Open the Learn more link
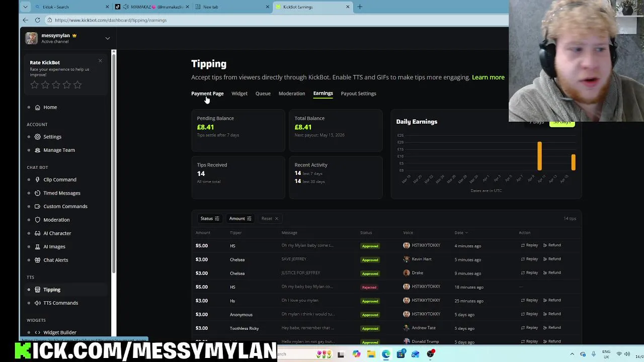 tap(488, 77)
